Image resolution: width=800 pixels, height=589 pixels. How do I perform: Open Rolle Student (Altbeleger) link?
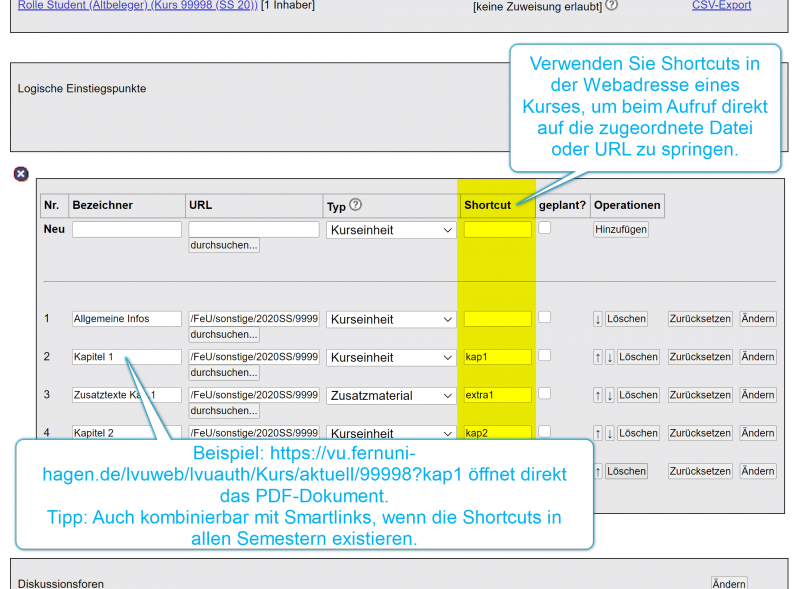(x=138, y=5)
